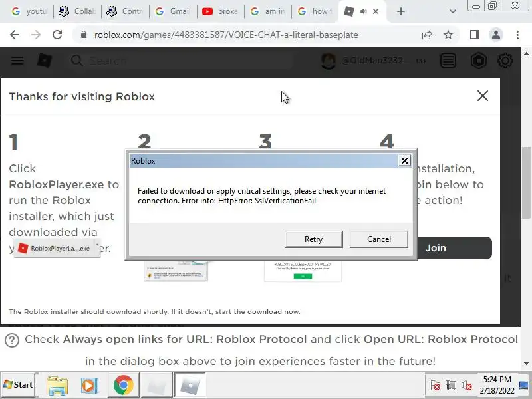Click the help question mark icon
This screenshot has height=399, width=532.
pos(12,340)
